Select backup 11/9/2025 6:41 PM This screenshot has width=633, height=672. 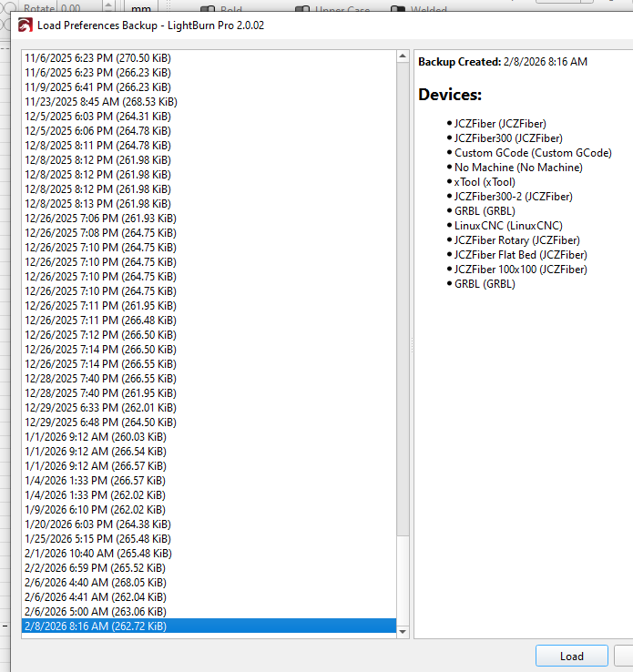[x=209, y=87]
